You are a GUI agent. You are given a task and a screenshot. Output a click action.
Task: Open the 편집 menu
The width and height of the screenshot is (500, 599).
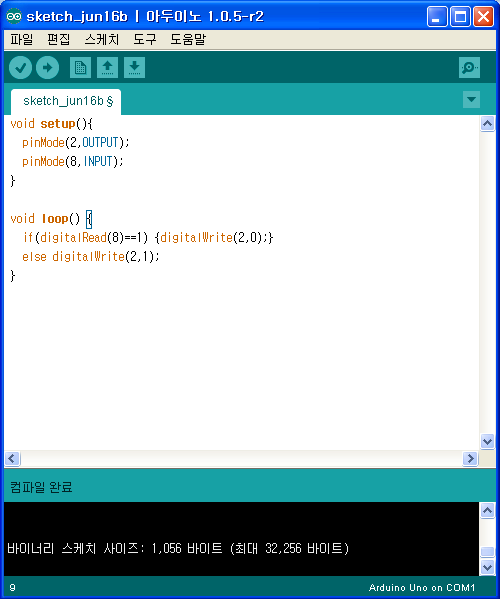(x=58, y=39)
